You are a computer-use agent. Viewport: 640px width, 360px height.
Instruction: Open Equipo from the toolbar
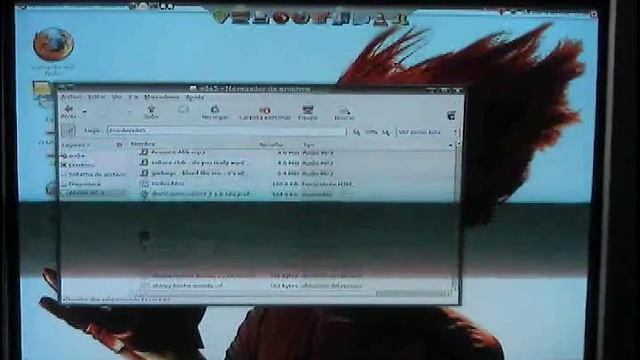(307, 113)
